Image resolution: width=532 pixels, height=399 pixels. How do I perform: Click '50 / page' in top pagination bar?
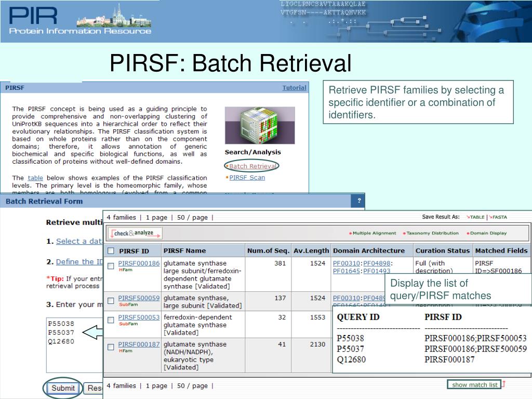coord(192,218)
